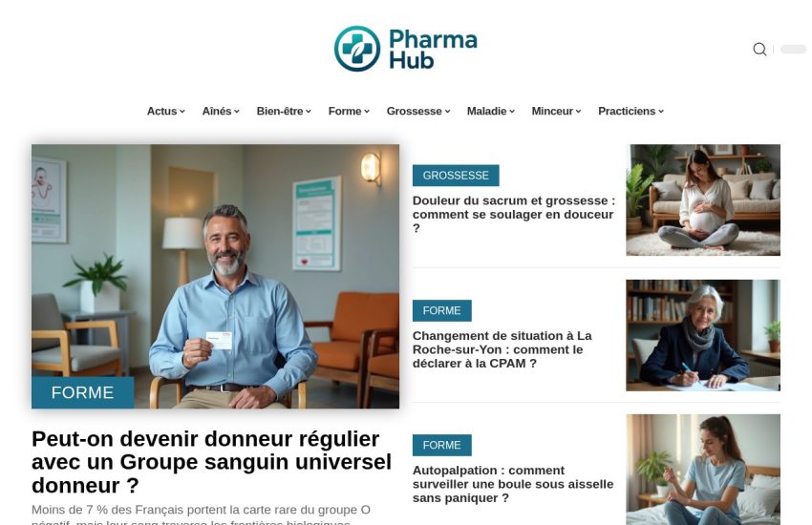Toggle the pill switch beside search
Image resolution: width=812 pixels, height=525 pixels.
[x=793, y=49]
